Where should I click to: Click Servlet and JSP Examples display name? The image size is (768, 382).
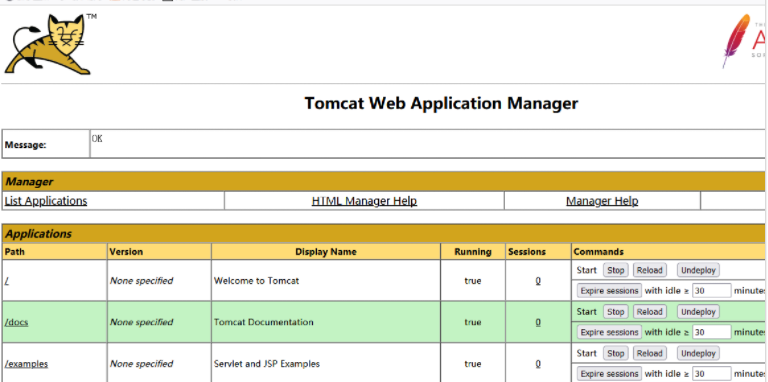pyautogui.click(x=267, y=364)
